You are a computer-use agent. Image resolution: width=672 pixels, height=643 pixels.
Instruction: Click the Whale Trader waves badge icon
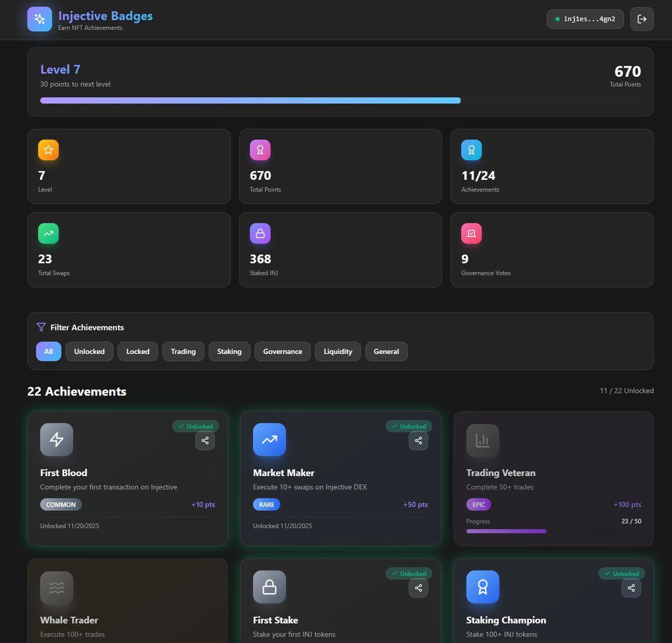pyautogui.click(x=57, y=588)
